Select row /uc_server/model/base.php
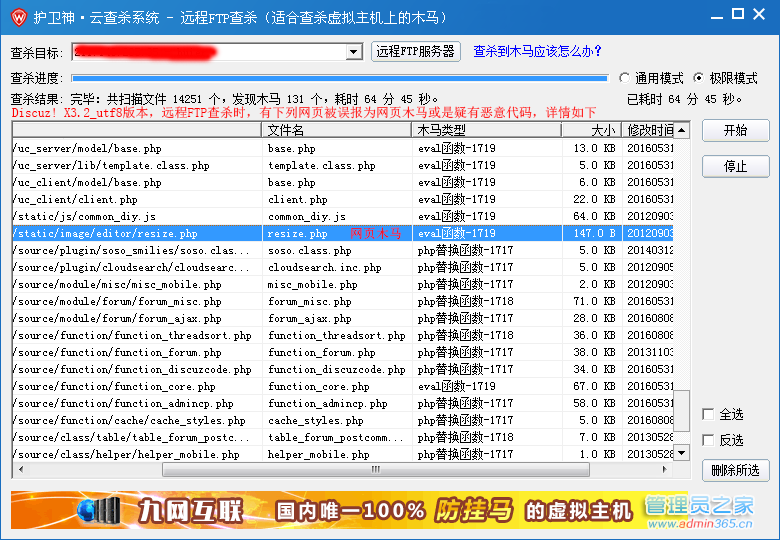This screenshot has width=780, height=540. [x=343, y=148]
